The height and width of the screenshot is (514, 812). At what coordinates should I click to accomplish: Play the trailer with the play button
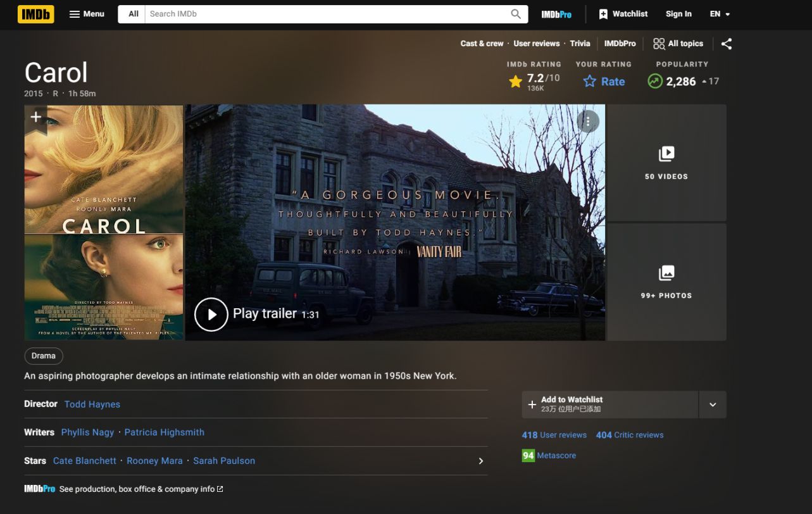pos(211,314)
